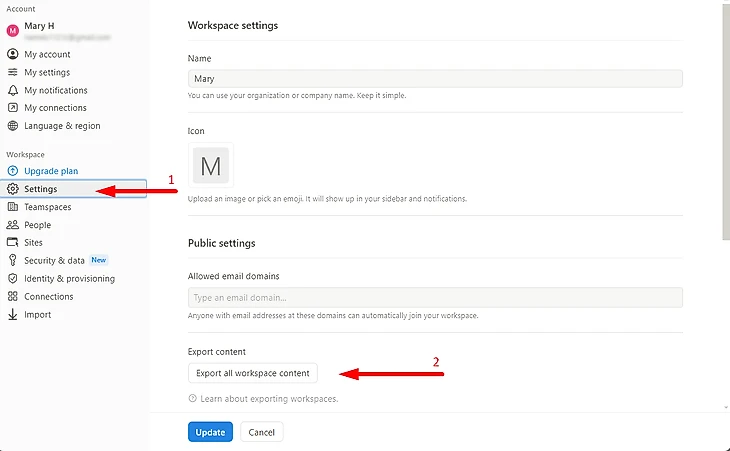730x451 pixels.
Task: Cancel the workspace settings changes
Action: [x=262, y=432]
